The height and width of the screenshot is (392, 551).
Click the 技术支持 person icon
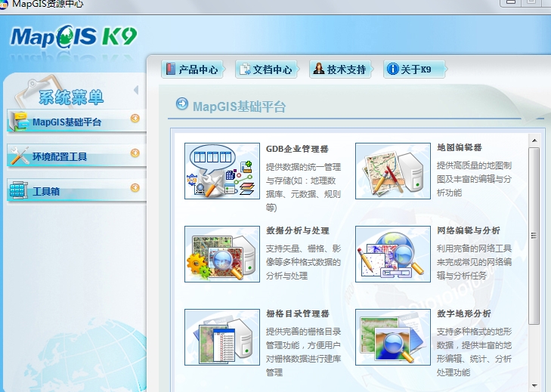tap(319, 69)
